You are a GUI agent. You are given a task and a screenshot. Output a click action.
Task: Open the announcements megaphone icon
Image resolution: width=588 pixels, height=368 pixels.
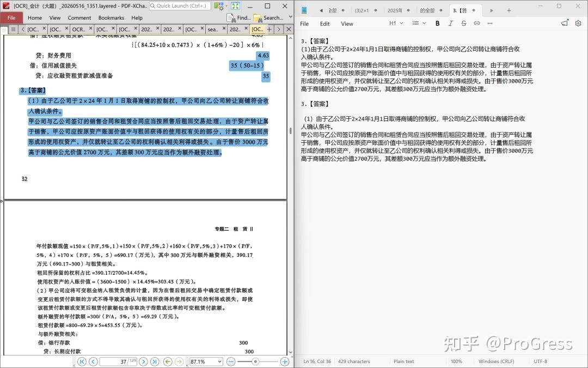coord(565,23)
